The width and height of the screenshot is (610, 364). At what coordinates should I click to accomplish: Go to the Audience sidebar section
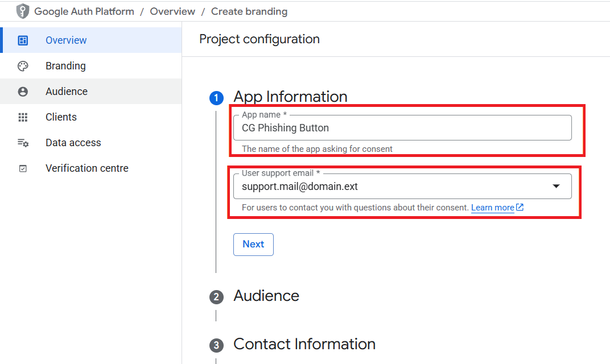pos(90,92)
